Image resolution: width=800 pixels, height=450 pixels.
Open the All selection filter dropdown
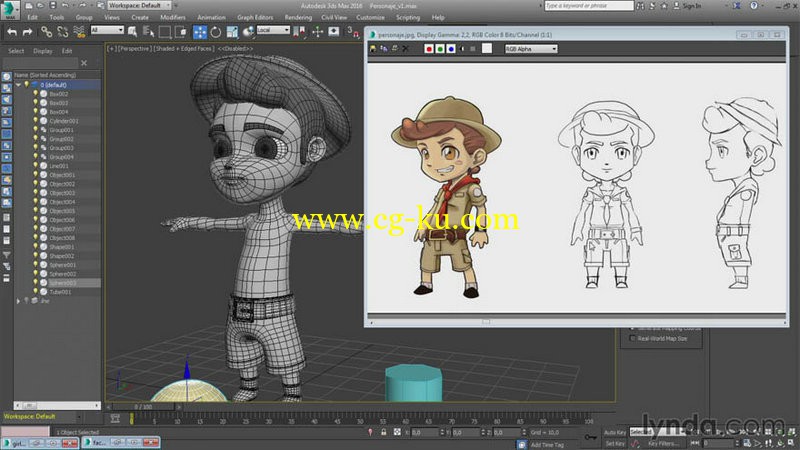click(107, 30)
